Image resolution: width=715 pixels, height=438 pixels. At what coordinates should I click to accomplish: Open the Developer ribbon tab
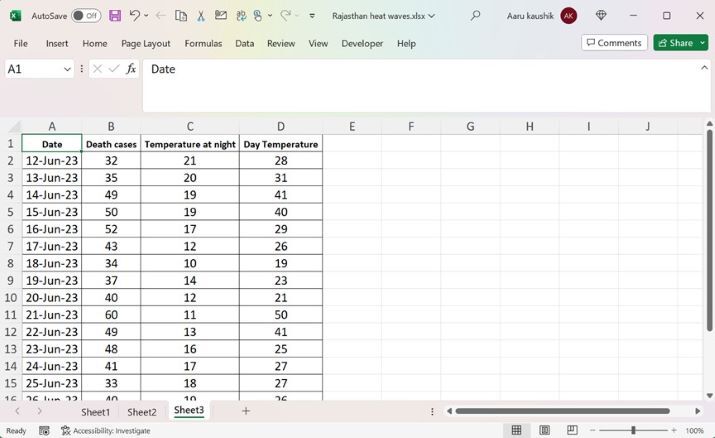click(x=363, y=43)
